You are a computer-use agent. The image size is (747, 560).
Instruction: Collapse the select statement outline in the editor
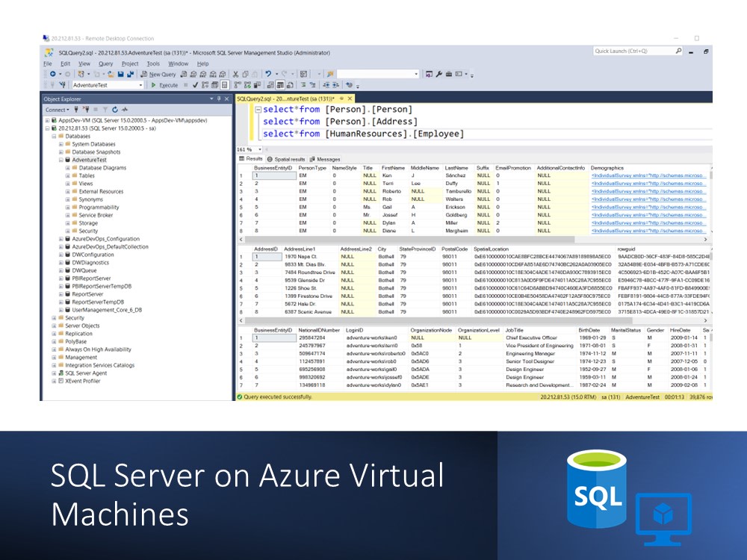[258, 110]
